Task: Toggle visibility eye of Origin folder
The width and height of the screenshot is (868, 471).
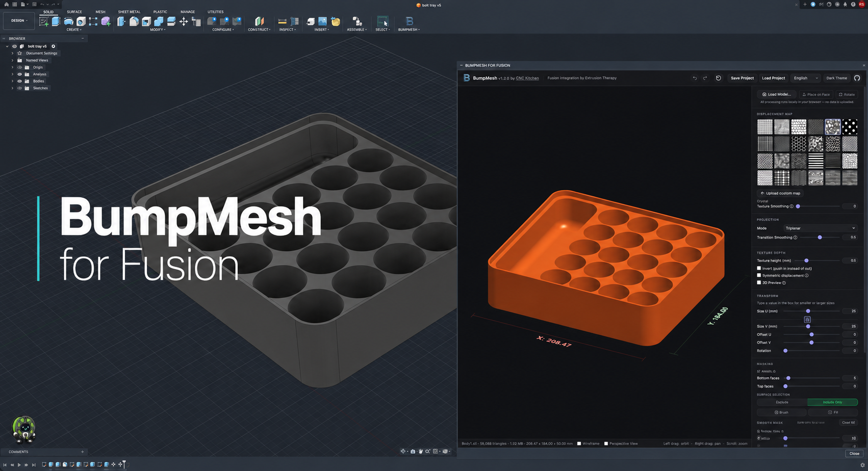Action: pyautogui.click(x=20, y=67)
